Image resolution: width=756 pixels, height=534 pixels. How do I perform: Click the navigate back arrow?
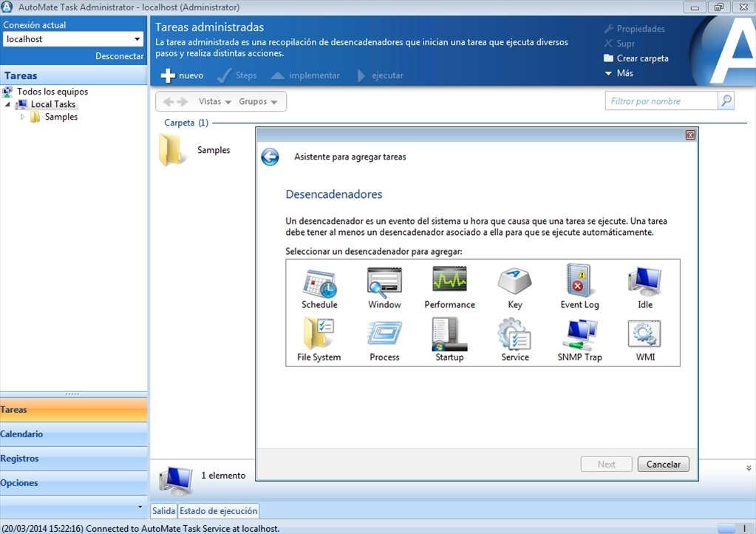168,102
